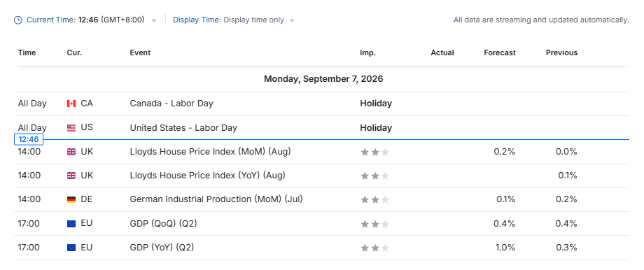Viewport: 644px width, 270px height.
Task: Click 14:00 time in German Industrial Production row
Action: [x=29, y=199]
